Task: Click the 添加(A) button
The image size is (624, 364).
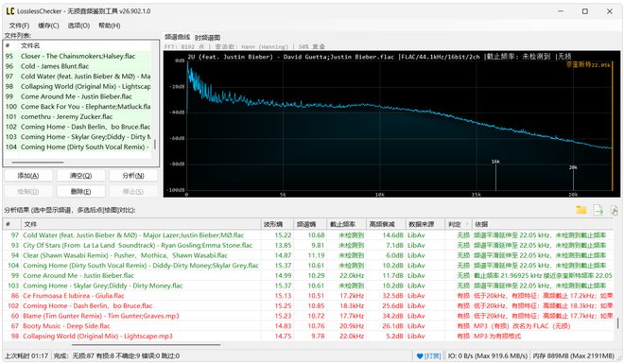Action: coord(28,176)
